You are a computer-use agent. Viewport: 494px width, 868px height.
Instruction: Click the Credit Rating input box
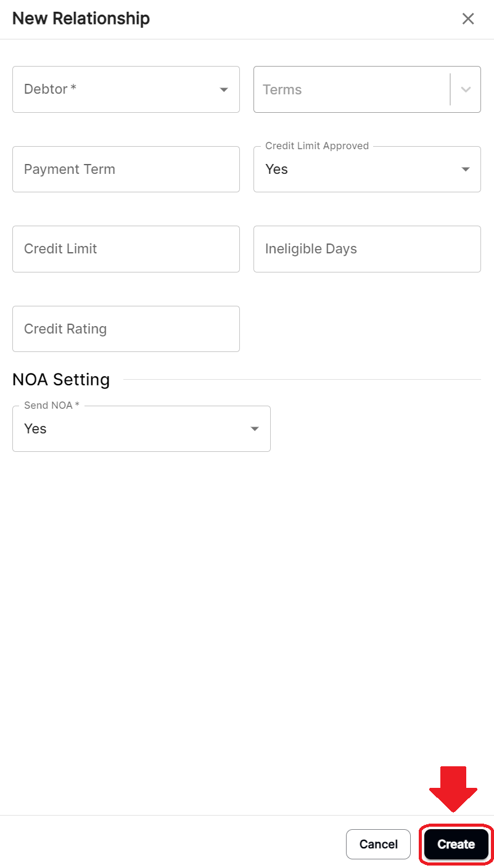[126, 329]
